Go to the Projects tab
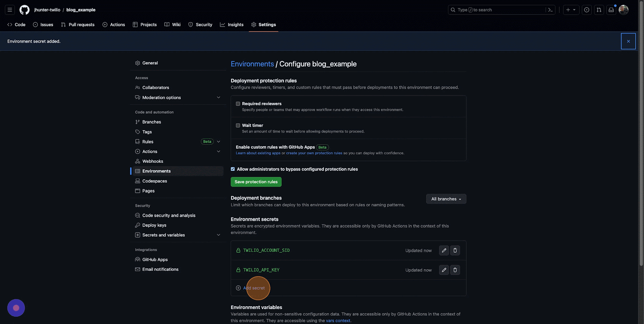This screenshot has height=324, width=644. [x=144, y=25]
